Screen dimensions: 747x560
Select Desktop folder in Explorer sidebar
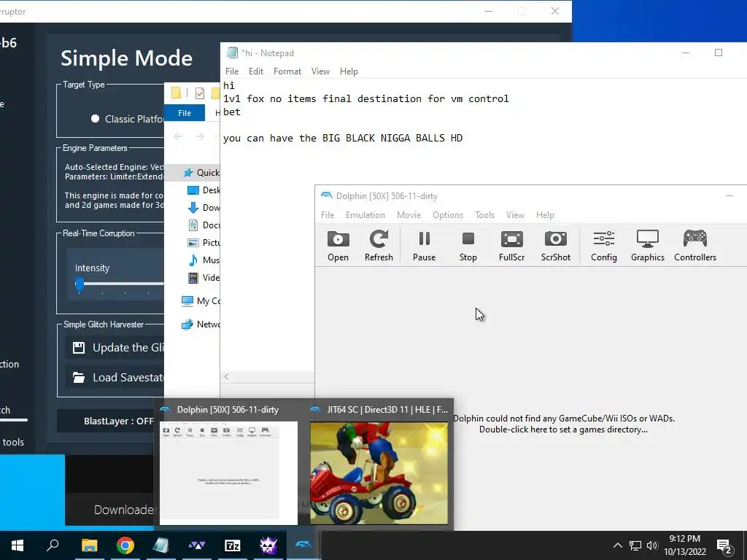pos(204,190)
